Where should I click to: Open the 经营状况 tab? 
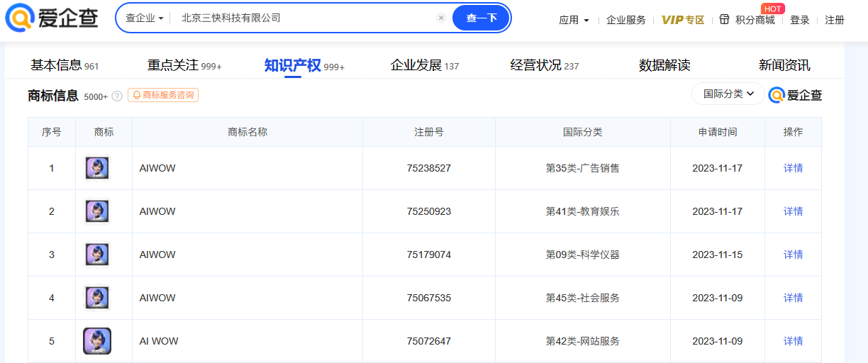point(545,65)
